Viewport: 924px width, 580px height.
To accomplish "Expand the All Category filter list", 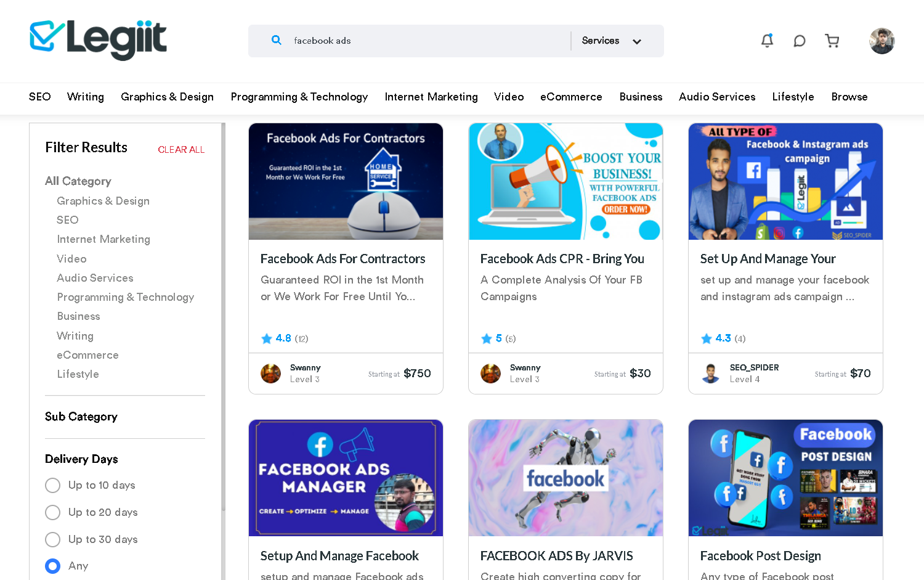I will tap(78, 181).
